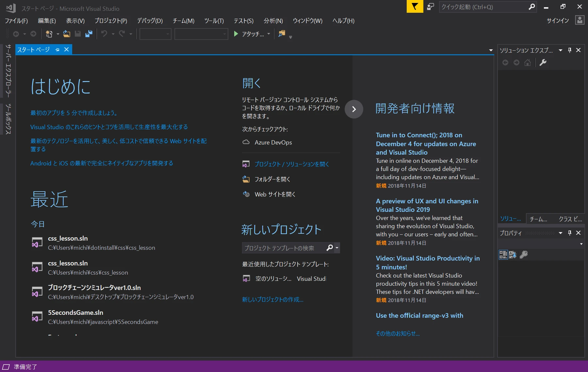The width and height of the screenshot is (588, 372).
Task: Click その他のお知らせ... link
Action: click(398, 333)
